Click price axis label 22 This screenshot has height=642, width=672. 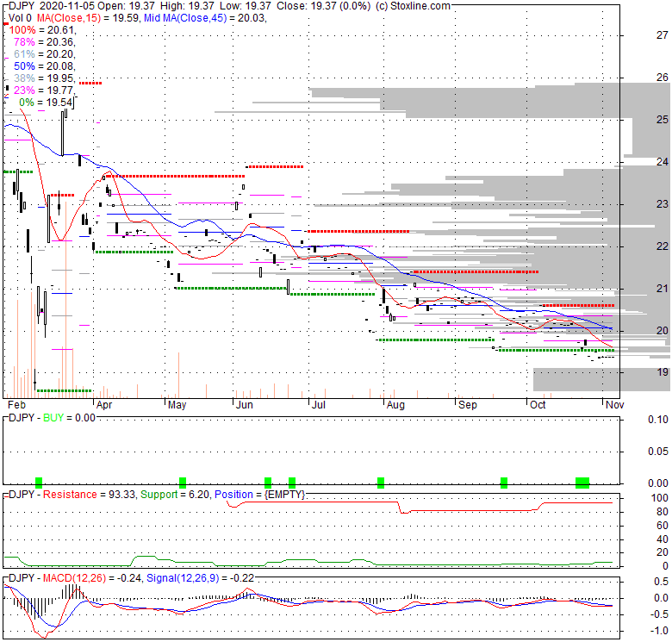coord(663,246)
